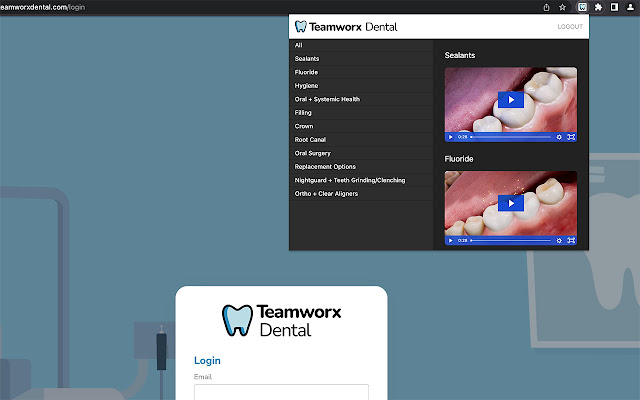Select the Root Canal category
This screenshot has height=400, width=640.
(x=361, y=140)
